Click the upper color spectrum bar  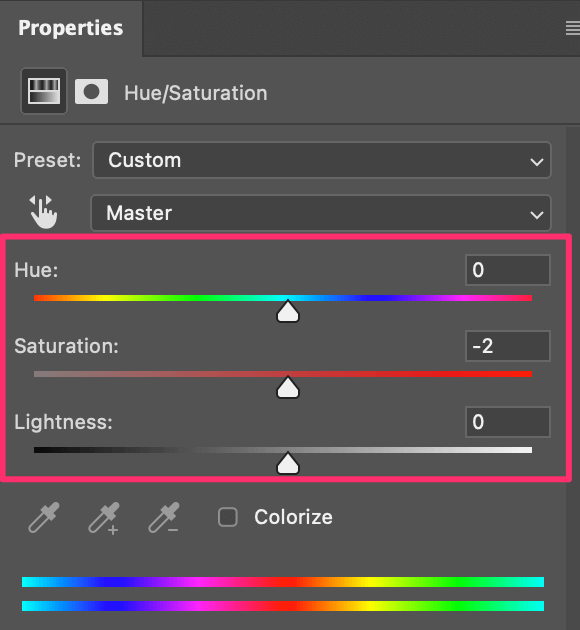pos(283,582)
